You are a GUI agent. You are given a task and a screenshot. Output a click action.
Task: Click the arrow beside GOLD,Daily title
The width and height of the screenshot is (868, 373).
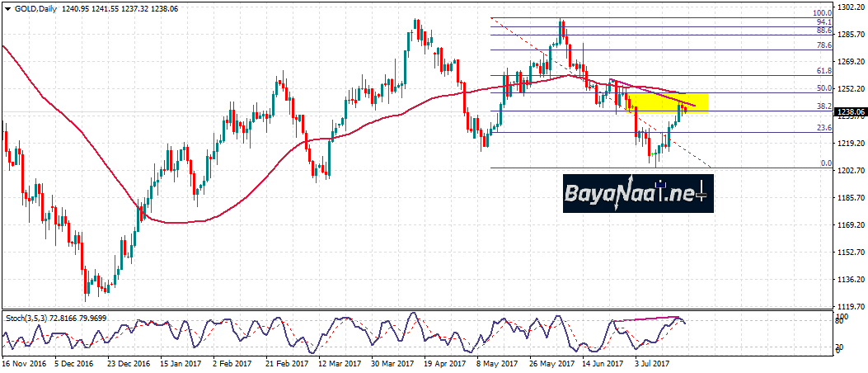pos(6,6)
